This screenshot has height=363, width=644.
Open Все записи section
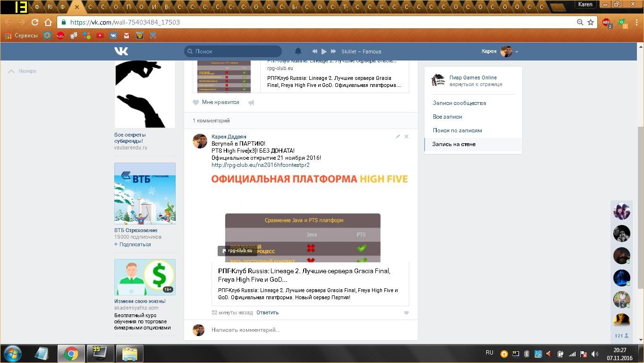tap(448, 117)
